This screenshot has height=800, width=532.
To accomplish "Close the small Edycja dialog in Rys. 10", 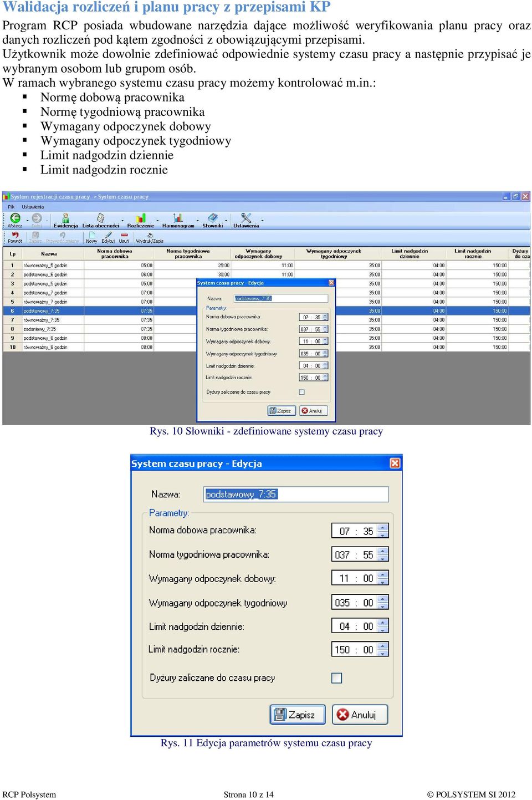I will point(331,283).
